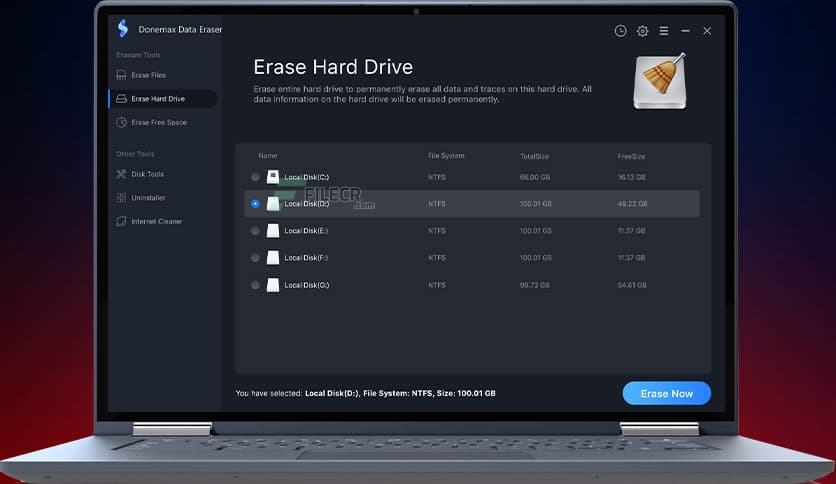Open the Uninstaller tool
This screenshot has width=836, height=484.
[x=148, y=198]
